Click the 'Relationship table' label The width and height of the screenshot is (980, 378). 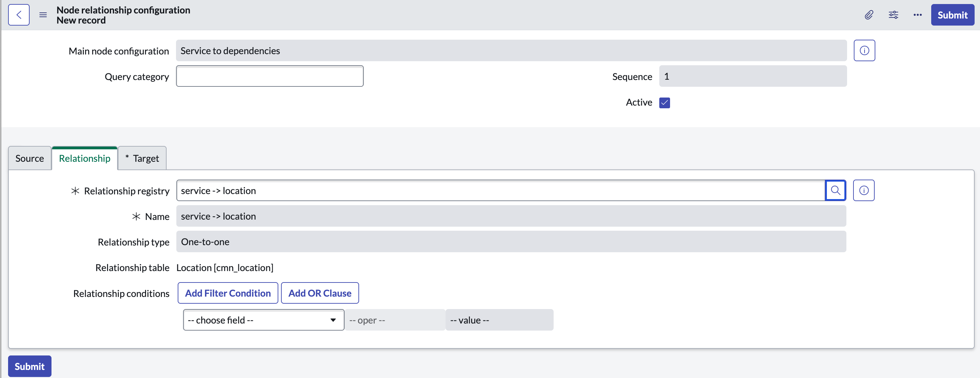pos(132,267)
